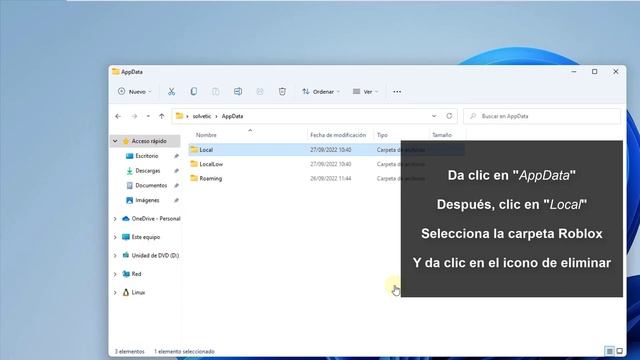Click the Roaming folder icon
Viewport: 640px width, 360px height.
(194, 178)
